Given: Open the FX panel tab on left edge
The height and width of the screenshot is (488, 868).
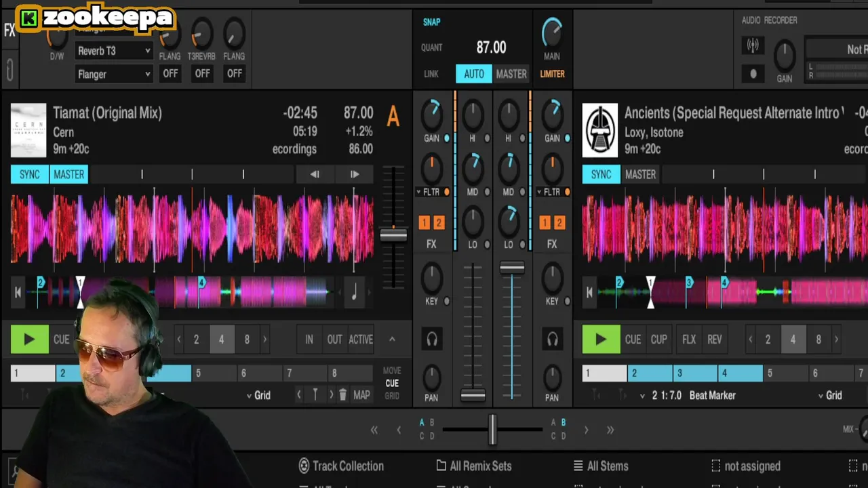Looking at the screenshot, I should click(x=9, y=30).
